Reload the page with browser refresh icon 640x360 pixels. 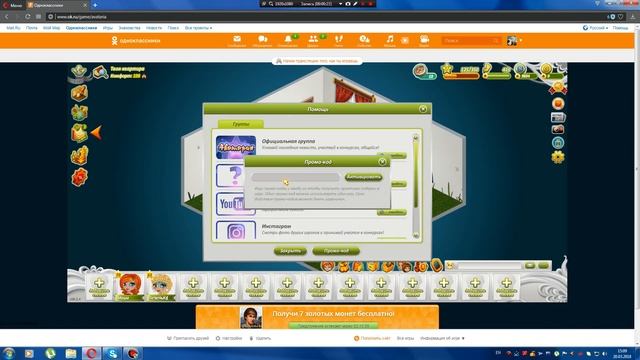(27, 17)
